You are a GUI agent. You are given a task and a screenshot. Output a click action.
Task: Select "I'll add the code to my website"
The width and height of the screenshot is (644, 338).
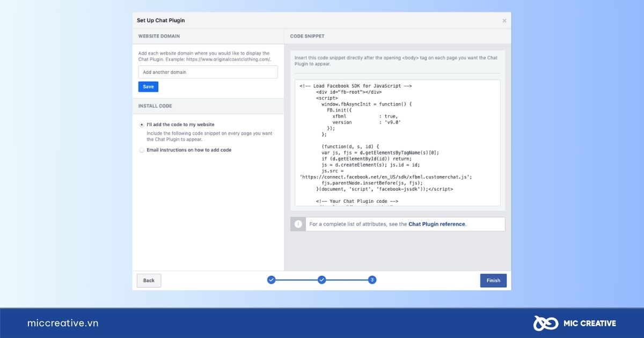142,124
